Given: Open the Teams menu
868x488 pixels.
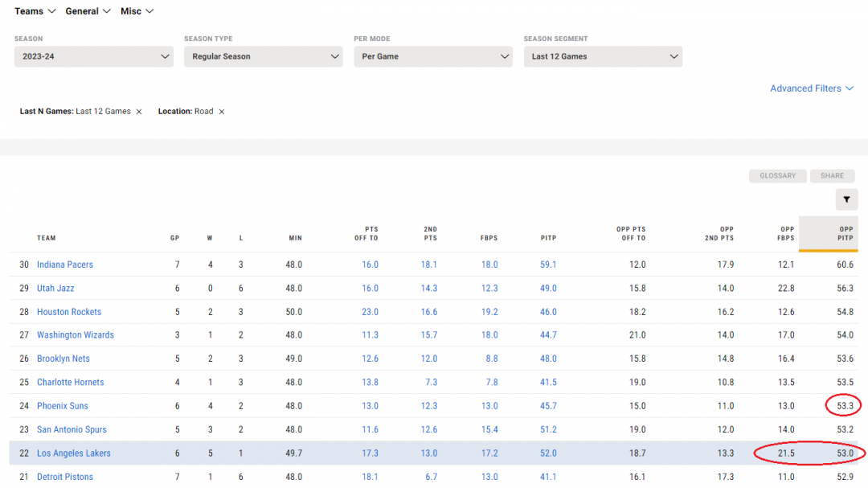Looking at the screenshot, I should pos(35,11).
